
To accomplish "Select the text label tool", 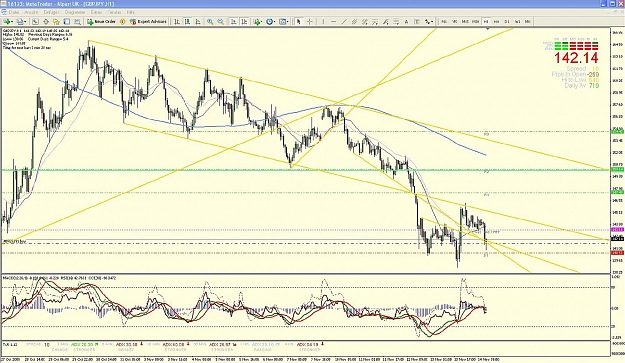I will 416,22.
